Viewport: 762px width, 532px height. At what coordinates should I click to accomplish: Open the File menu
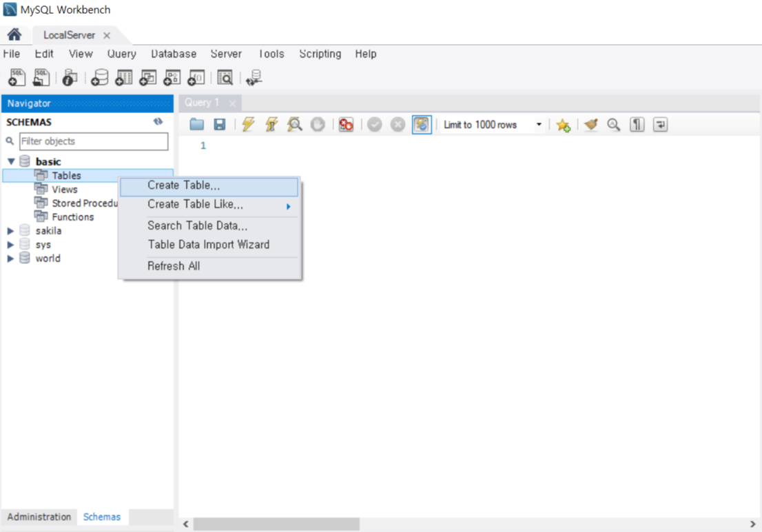[x=12, y=54]
